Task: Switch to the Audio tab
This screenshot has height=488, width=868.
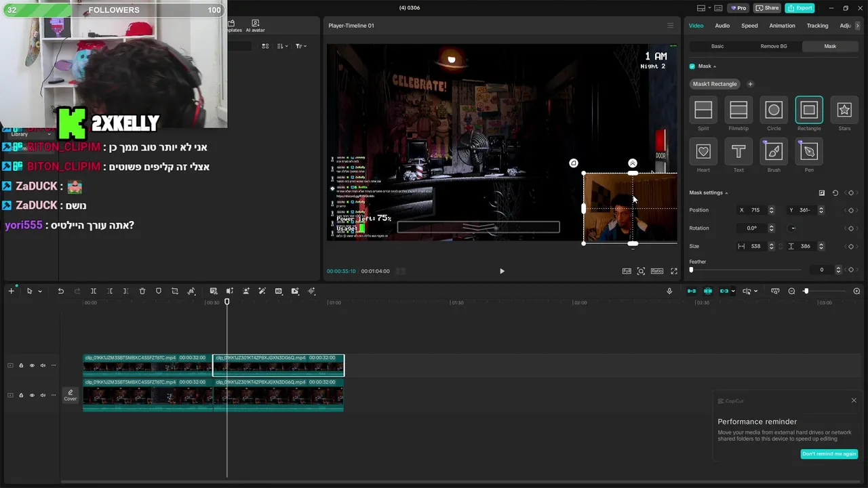Action: (x=722, y=26)
